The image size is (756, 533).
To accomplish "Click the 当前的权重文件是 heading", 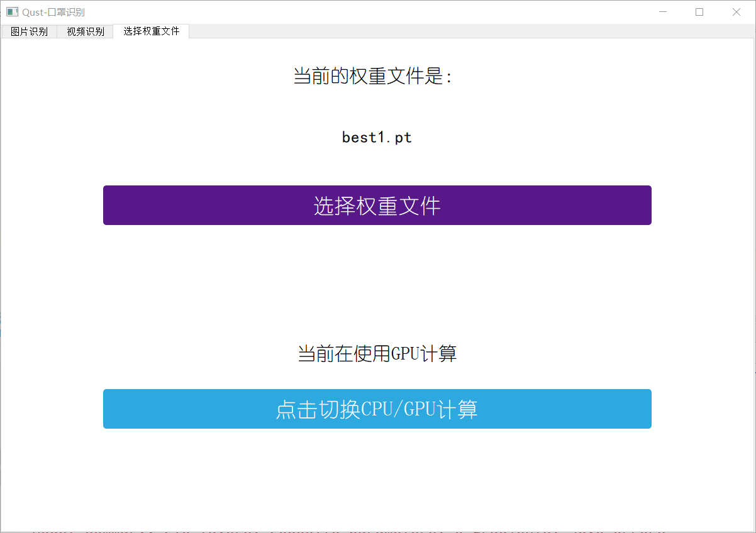I will (373, 76).
